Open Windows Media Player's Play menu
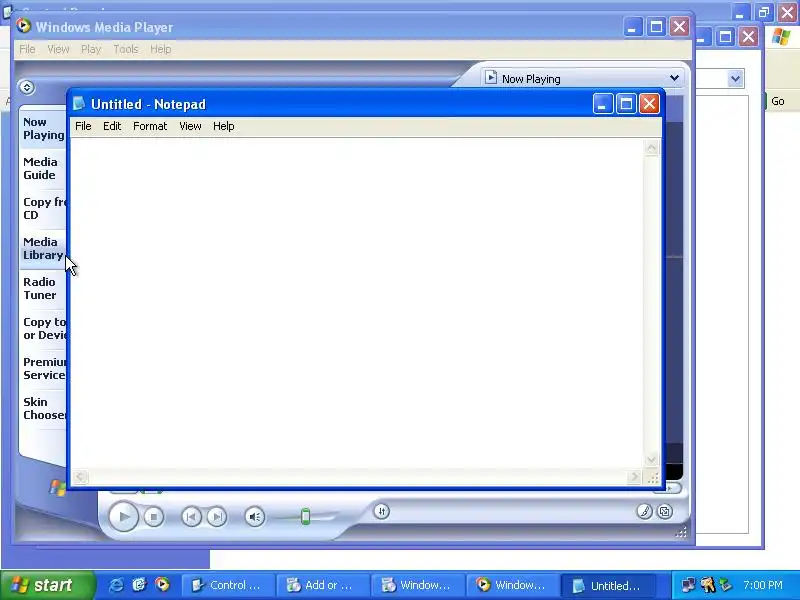The height and width of the screenshot is (600, 800). [x=91, y=49]
